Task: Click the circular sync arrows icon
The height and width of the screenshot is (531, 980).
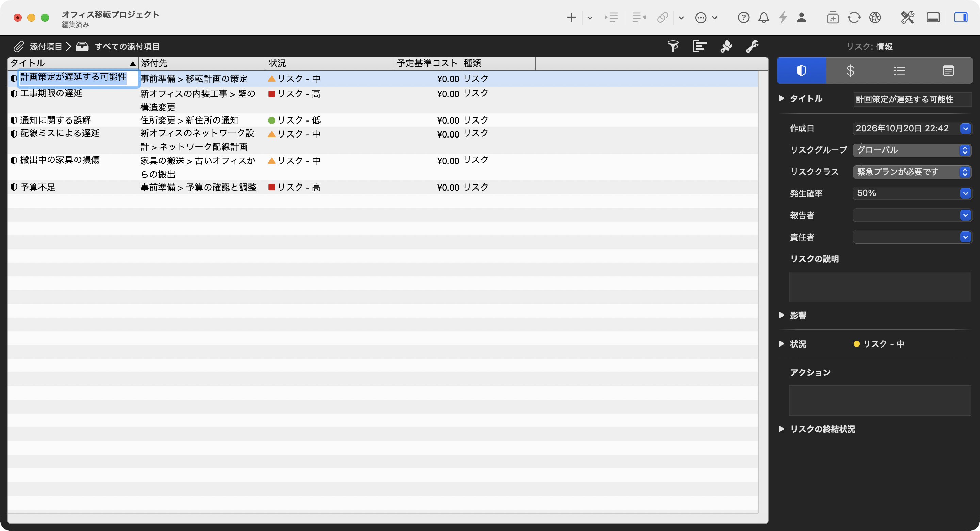Action: pyautogui.click(x=854, y=17)
